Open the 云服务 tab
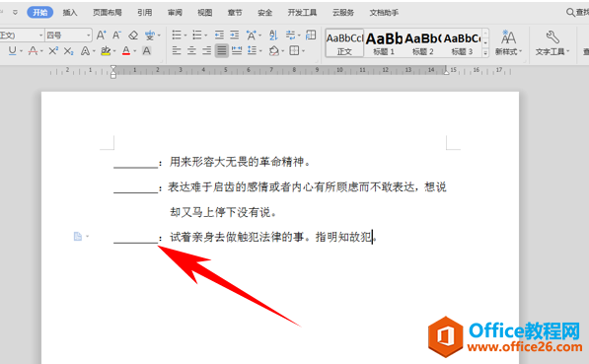The height and width of the screenshot is (364, 589). coord(343,13)
